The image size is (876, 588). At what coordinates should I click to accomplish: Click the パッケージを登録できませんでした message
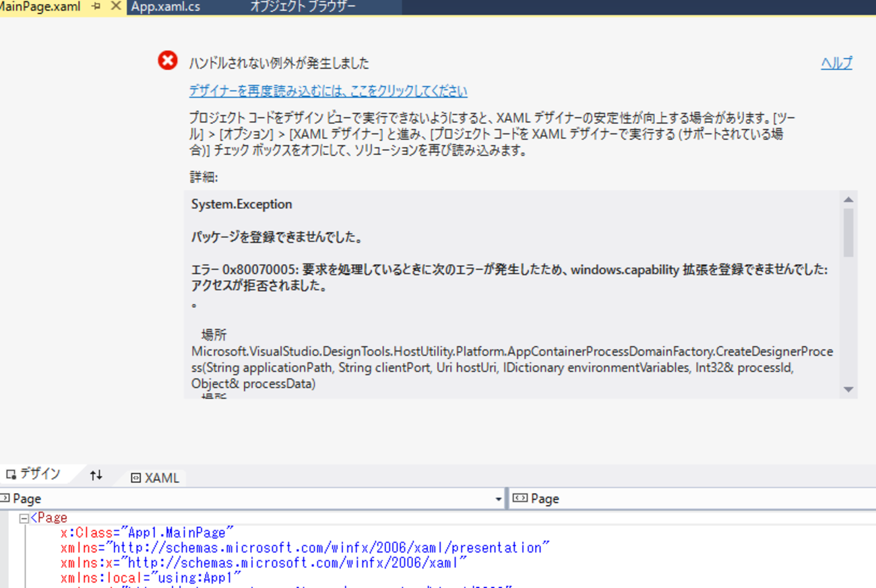pos(277,238)
